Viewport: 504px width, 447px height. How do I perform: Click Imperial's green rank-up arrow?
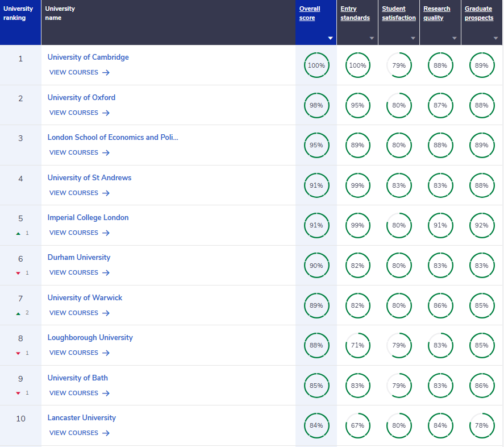click(x=18, y=233)
